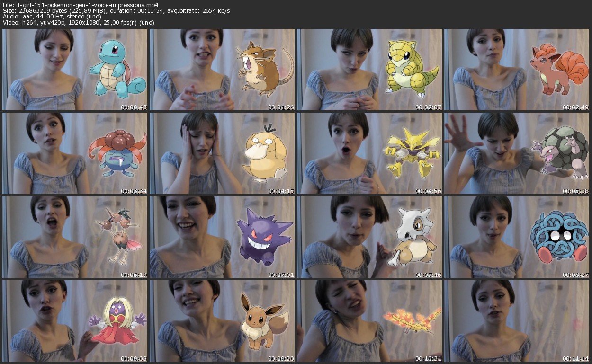Viewport: 592px width, 364px height.
Task: Click the Squirtle thumbnail at 00:00:43
Action: click(x=75, y=70)
